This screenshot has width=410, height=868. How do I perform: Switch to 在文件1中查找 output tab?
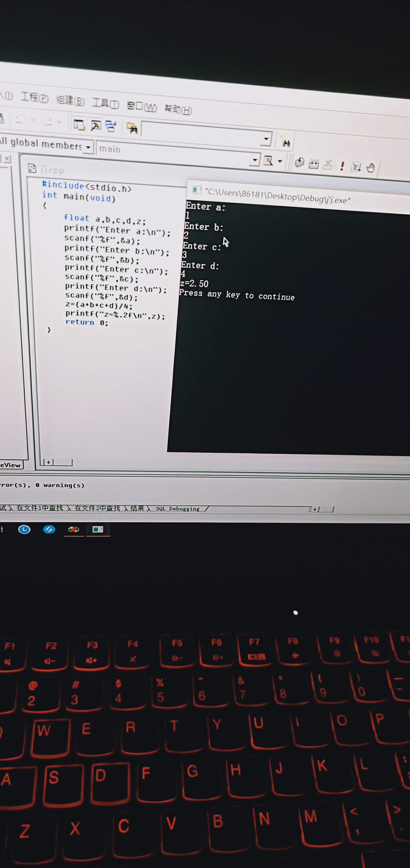click(40, 508)
